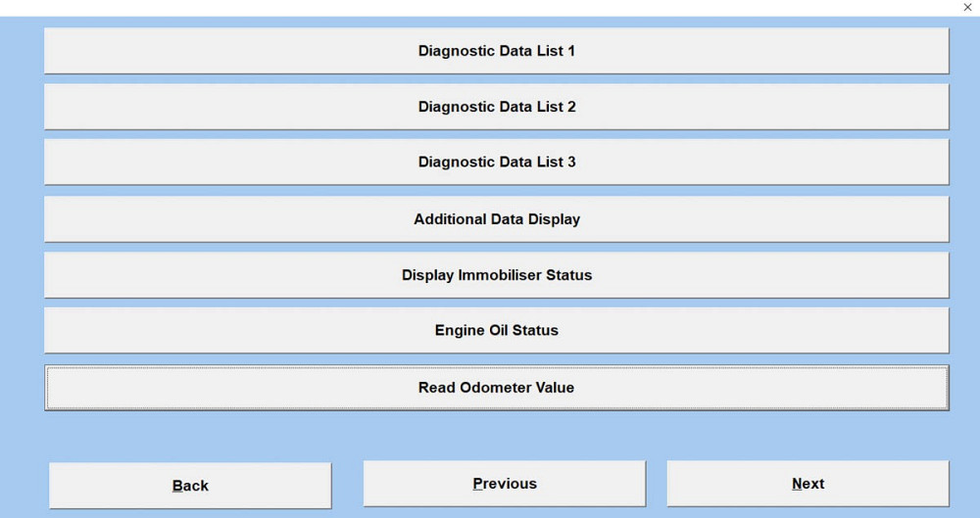
Task: Select Additional Data Display
Action: pos(496,219)
